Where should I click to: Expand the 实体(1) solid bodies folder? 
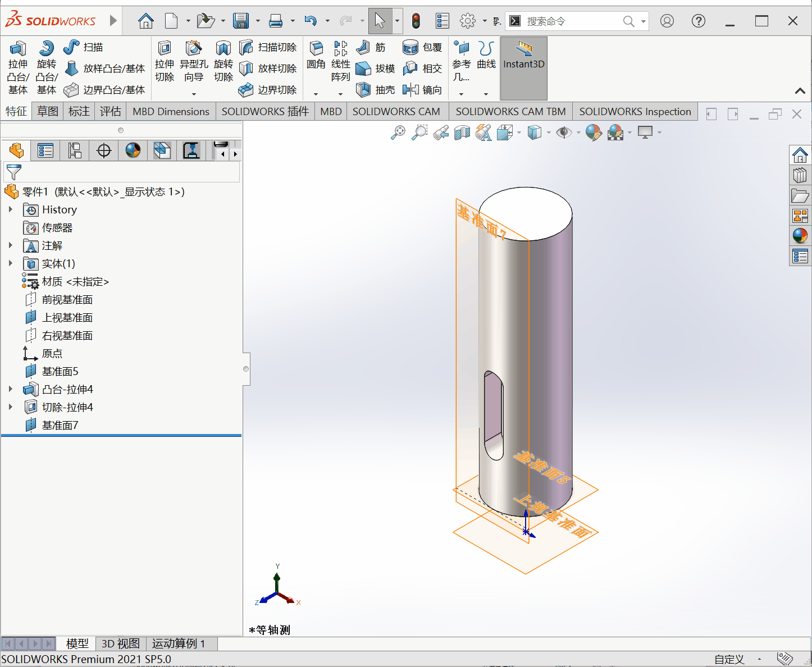pyautogui.click(x=10, y=263)
